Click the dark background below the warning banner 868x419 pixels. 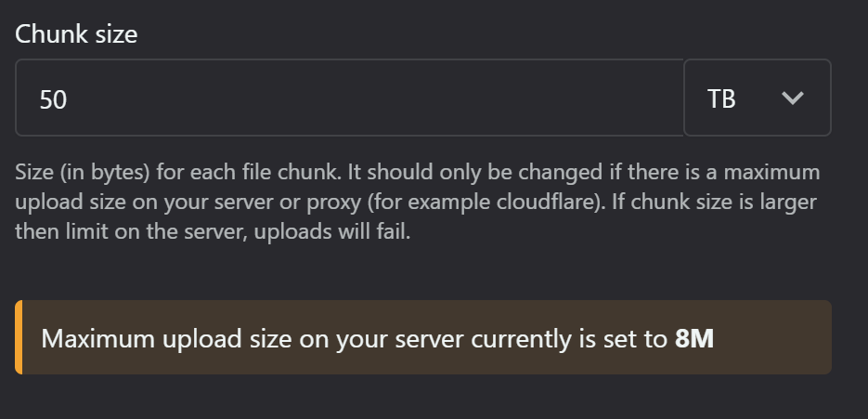pyautogui.click(x=423, y=398)
